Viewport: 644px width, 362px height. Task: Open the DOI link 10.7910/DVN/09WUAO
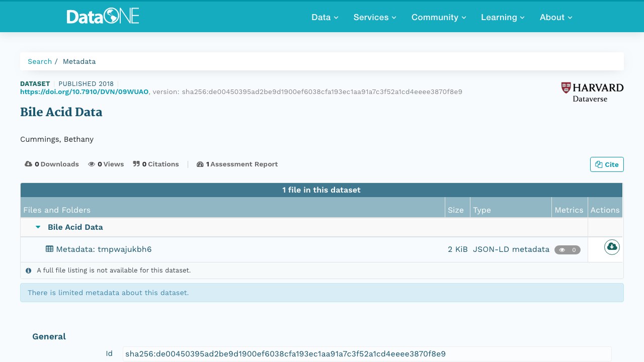tap(85, 92)
